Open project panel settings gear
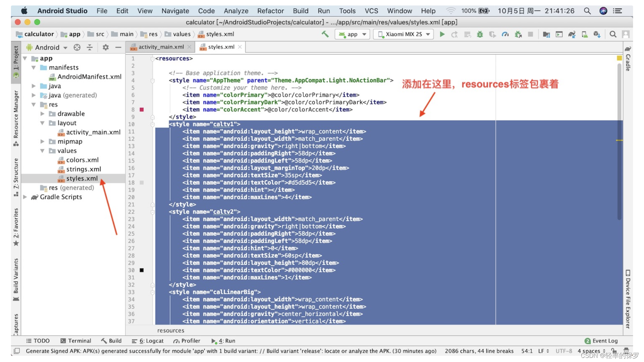Image resolution: width=644 pixels, height=362 pixels. [x=106, y=47]
